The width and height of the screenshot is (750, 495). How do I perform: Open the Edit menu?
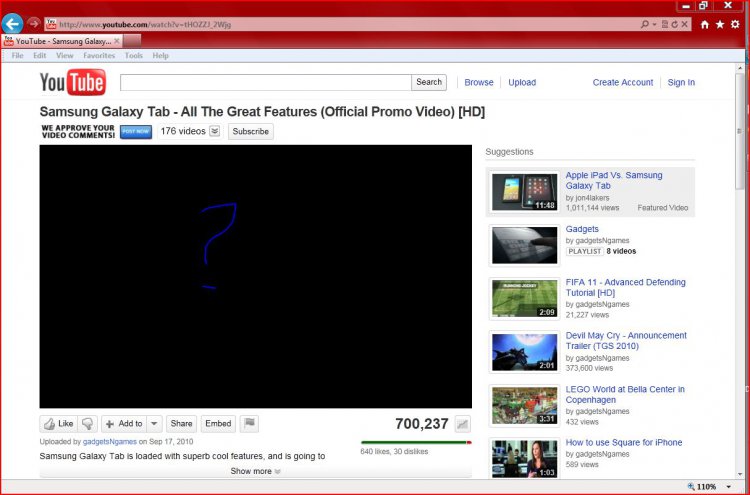tap(40, 55)
